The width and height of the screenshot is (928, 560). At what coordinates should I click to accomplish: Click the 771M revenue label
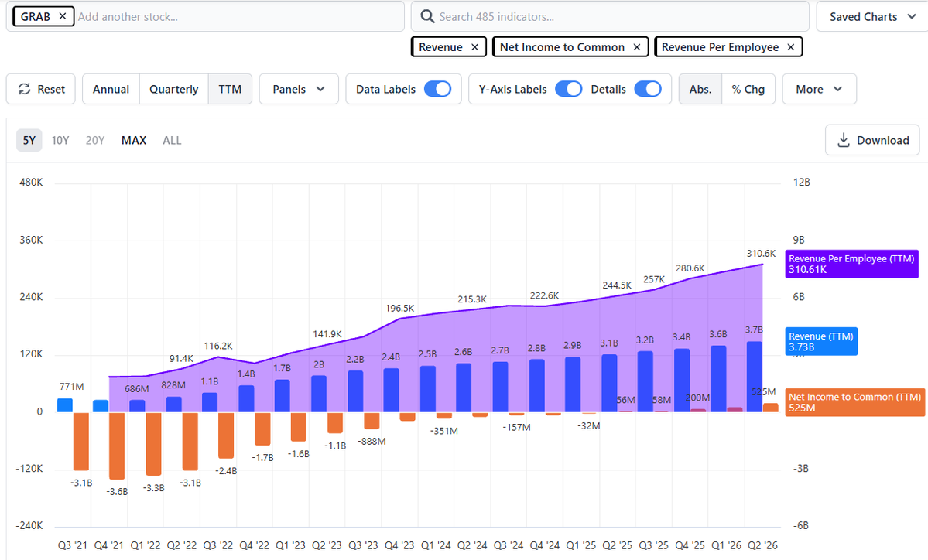72,387
